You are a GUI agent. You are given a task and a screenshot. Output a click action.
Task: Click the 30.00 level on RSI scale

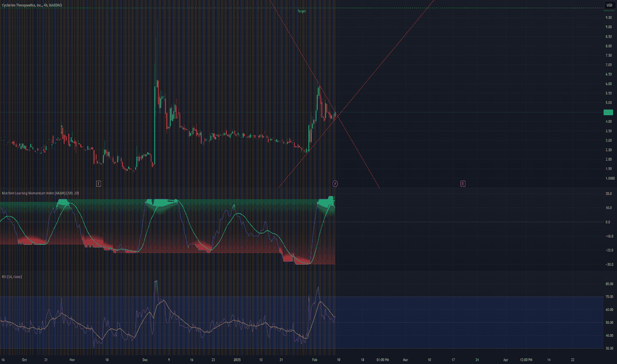tap(609, 348)
